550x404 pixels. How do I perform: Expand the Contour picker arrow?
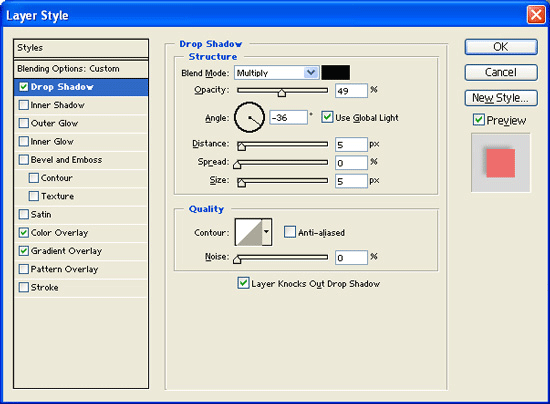267,232
